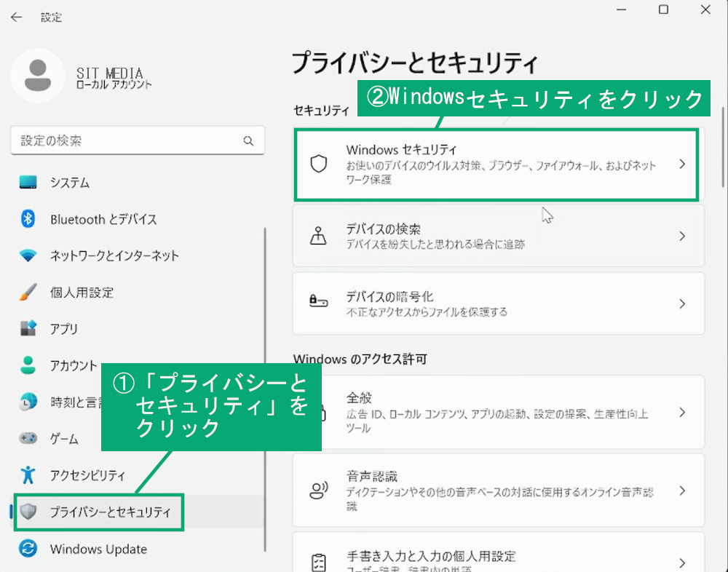Click the accessibility figure icon
The height and width of the screenshot is (572, 728).
[28, 474]
